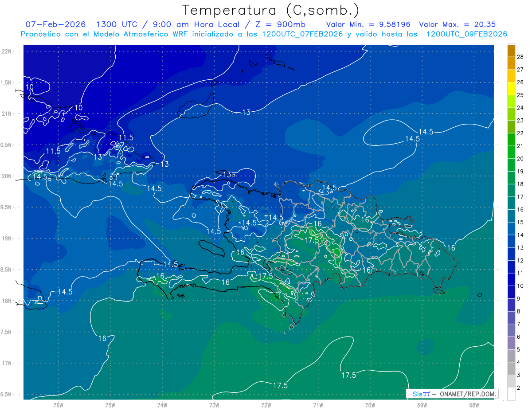
Task: Pick green legend swatch between 20 and 21
Action: click(x=511, y=152)
